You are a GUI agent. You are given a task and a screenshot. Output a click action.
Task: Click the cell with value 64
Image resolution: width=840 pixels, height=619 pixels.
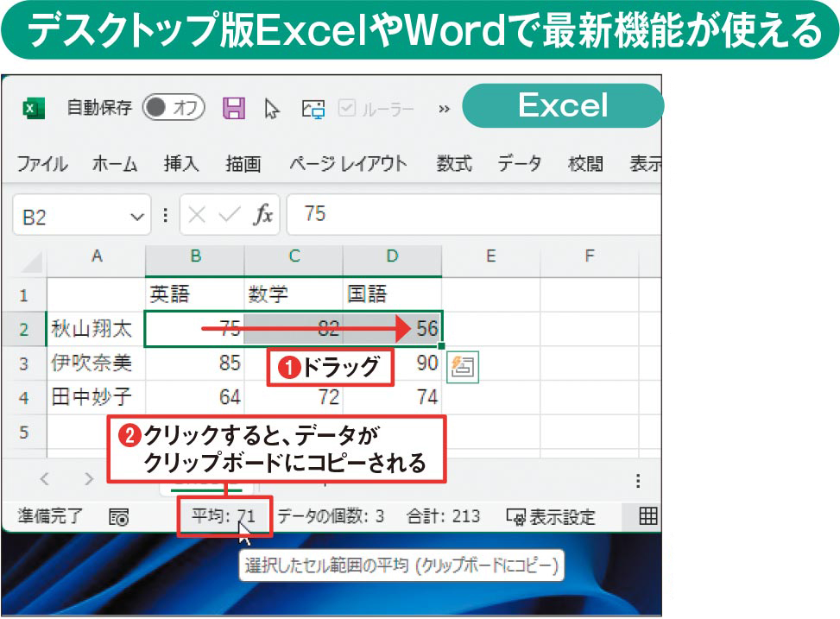tap(195, 398)
